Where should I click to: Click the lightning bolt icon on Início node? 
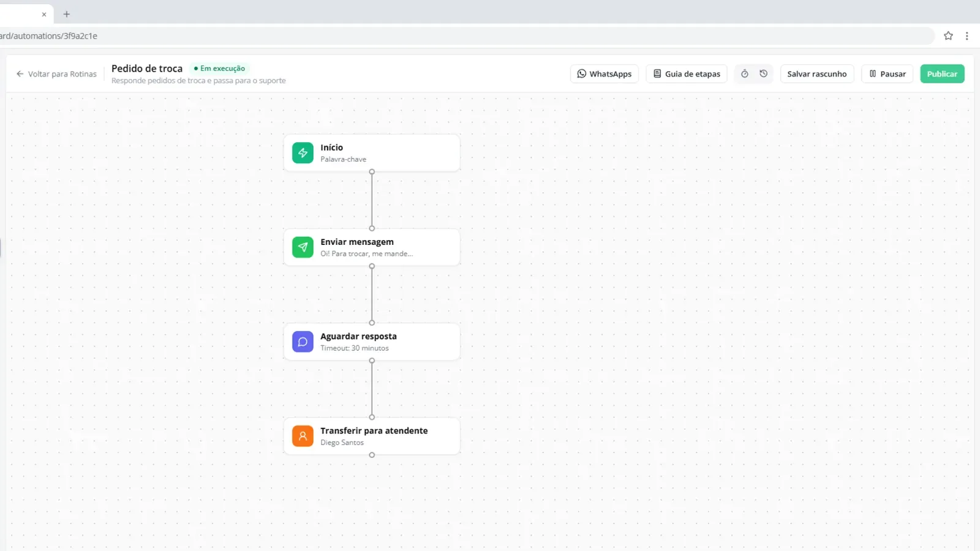pos(303,153)
